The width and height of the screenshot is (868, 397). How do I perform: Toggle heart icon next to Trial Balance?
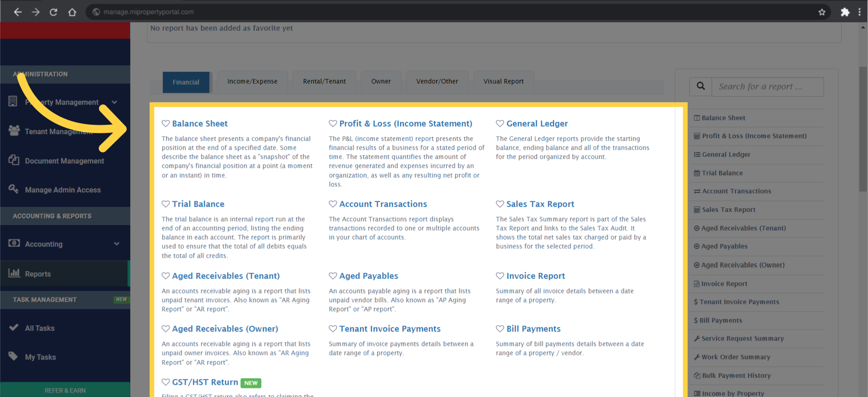(166, 204)
